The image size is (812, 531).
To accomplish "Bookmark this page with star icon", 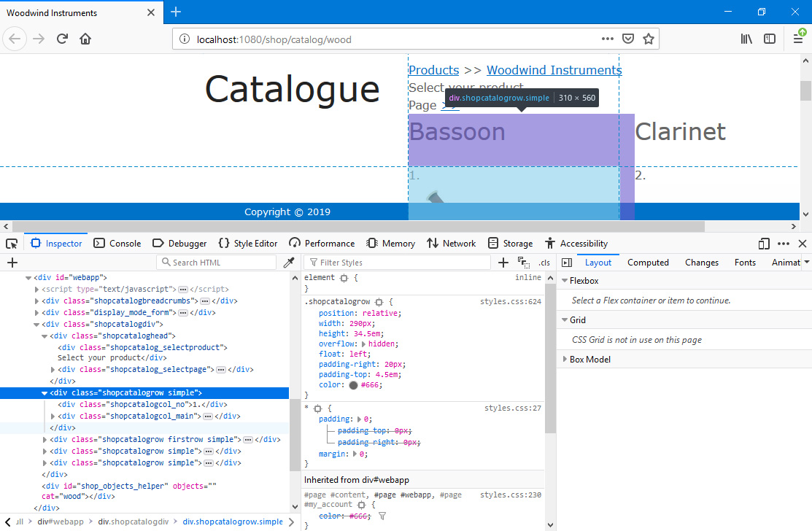I will [649, 39].
